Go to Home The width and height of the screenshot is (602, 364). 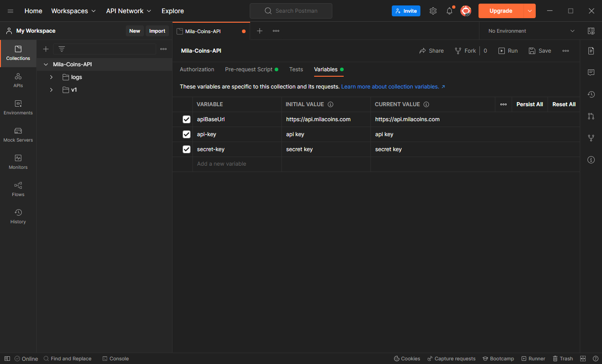34,11
